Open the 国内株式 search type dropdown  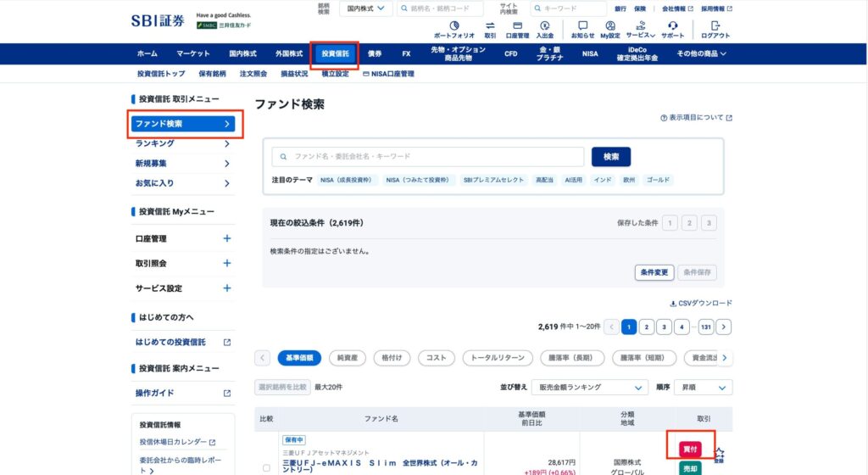366,8
